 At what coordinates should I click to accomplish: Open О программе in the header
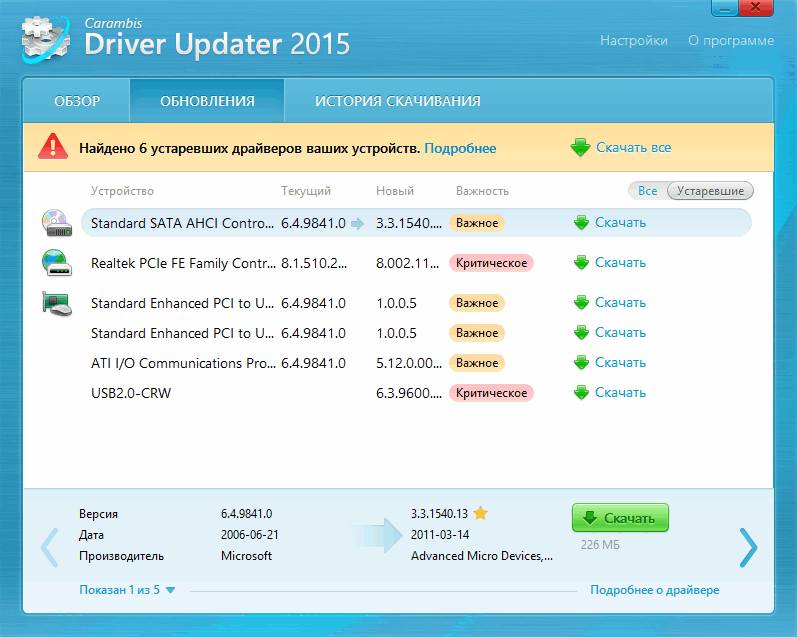click(x=731, y=41)
